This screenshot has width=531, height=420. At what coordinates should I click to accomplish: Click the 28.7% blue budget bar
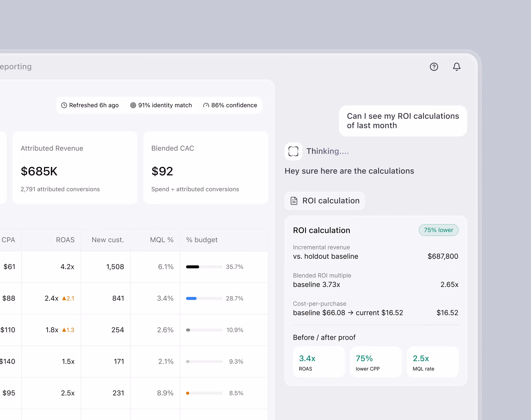tap(204, 298)
